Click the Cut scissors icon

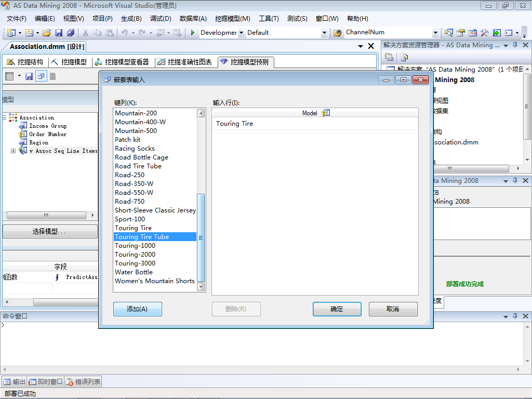[x=86, y=33]
